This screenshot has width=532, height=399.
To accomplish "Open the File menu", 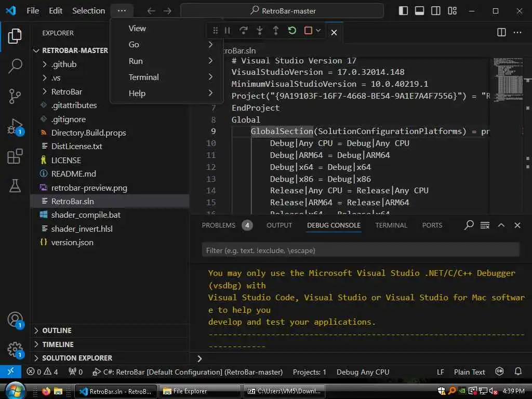I will point(33,11).
